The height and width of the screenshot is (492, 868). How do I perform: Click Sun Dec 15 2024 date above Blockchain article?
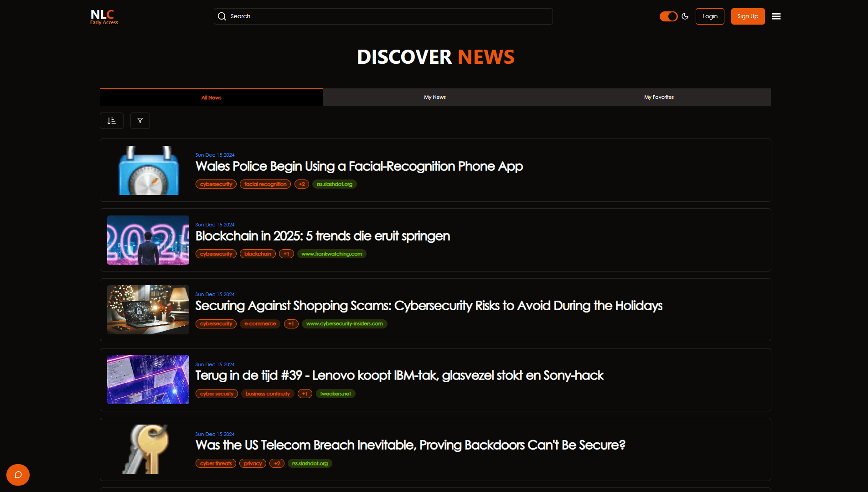tap(215, 225)
